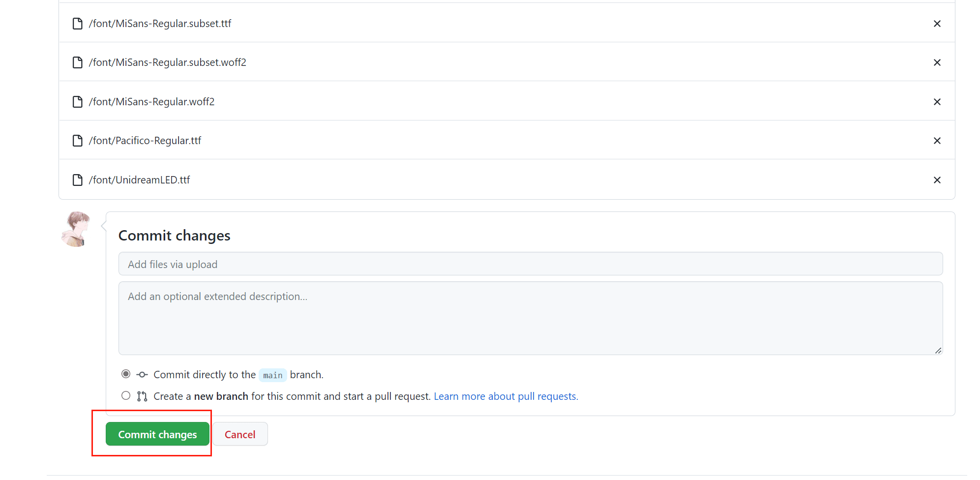Click the git commit icon
The image size is (980, 480).
pyautogui.click(x=142, y=375)
